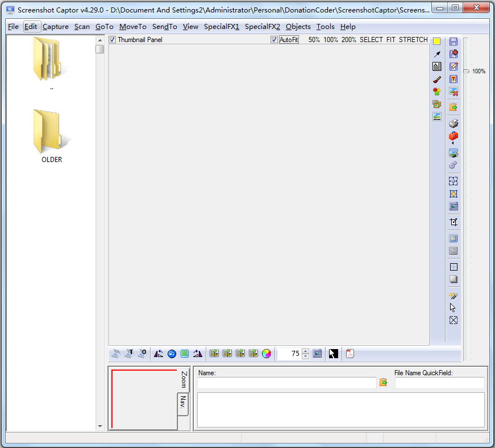The image size is (495, 448).
Task: Select the mouse pointer tool
Action: [x=453, y=308]
